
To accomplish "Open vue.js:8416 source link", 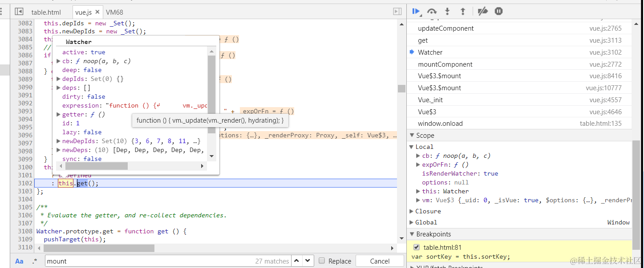I will [x=605, y=76].
